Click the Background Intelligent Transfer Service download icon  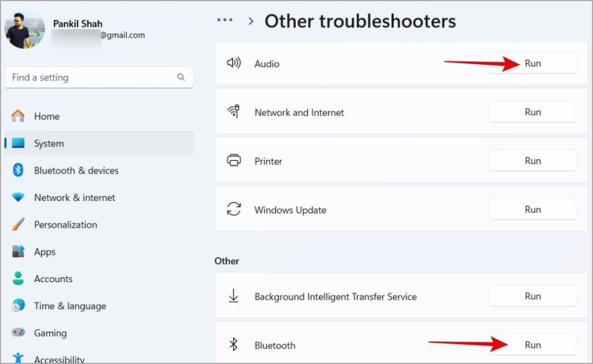coord(233,296)
